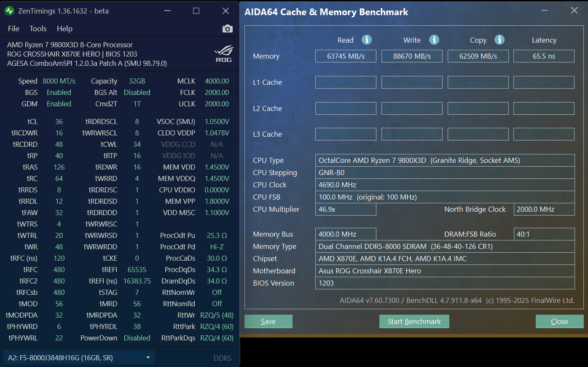Screen dimensions: 588x367
Task: Click the Copy info icon
Action: (x=499, y=40)
